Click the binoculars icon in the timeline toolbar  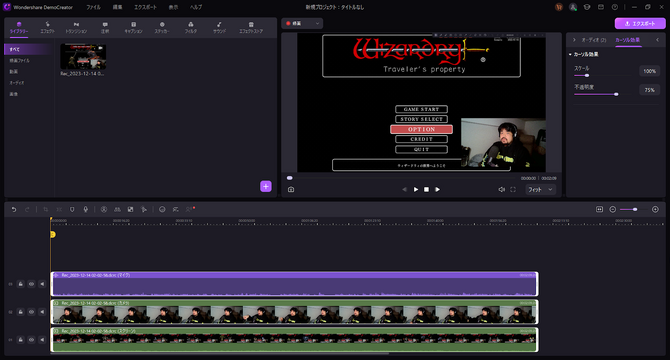117,209
